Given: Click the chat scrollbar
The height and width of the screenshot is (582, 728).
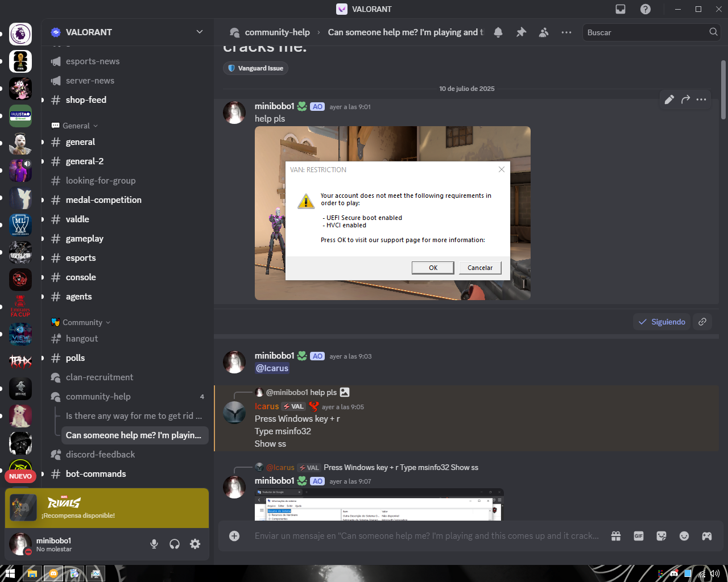Looking at the screenshot, I should point(723,90).
